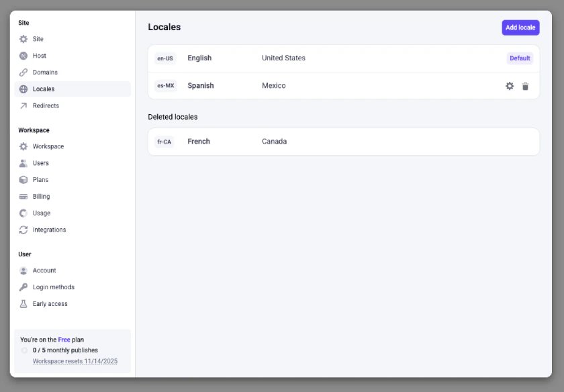Viewport: 564px width, 392px height.
Task: Click the Integrations sync icon
Action: click(x=22, y=230)
